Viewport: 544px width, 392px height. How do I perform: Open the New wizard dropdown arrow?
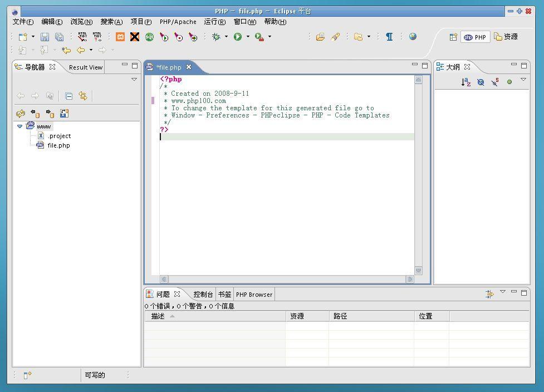[33, 37]
